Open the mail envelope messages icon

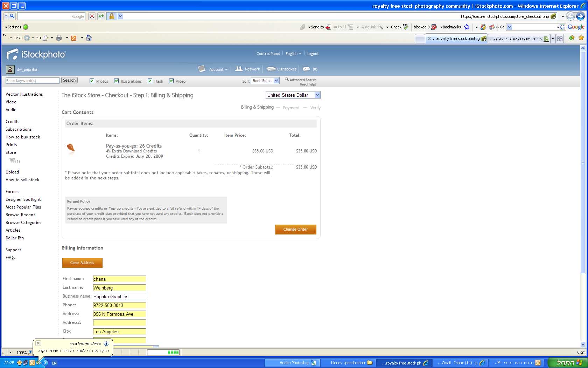coord(306,69)
